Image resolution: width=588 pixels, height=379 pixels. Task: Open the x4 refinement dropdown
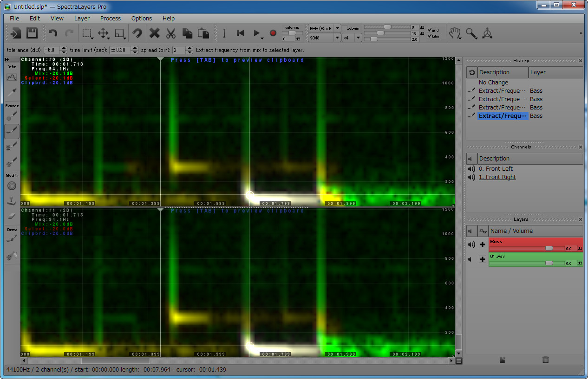352,38
